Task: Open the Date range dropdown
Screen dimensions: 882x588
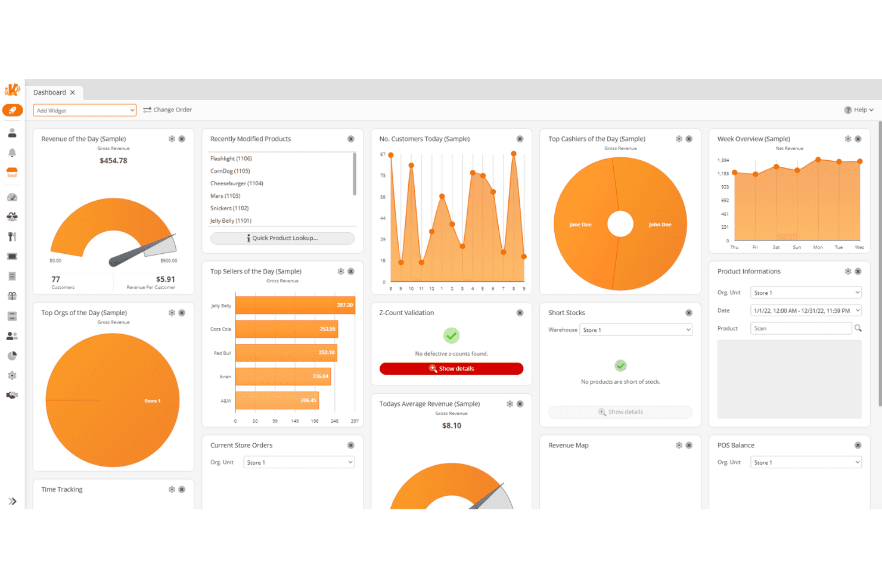Action: tap(806, 310)
